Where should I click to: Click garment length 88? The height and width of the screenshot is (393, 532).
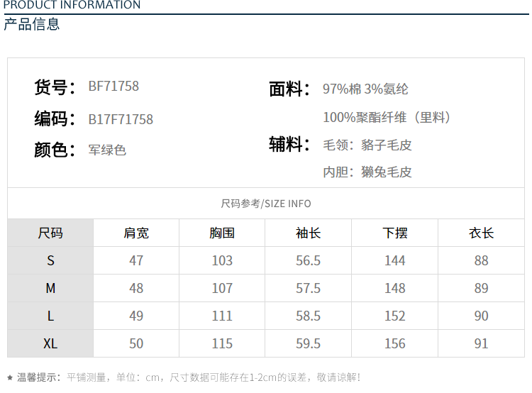(481, 260)
